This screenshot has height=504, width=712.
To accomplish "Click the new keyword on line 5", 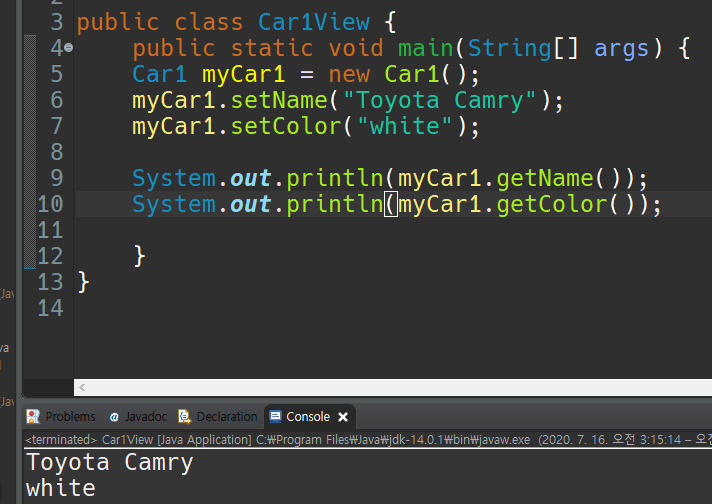I will coord(349,74).
